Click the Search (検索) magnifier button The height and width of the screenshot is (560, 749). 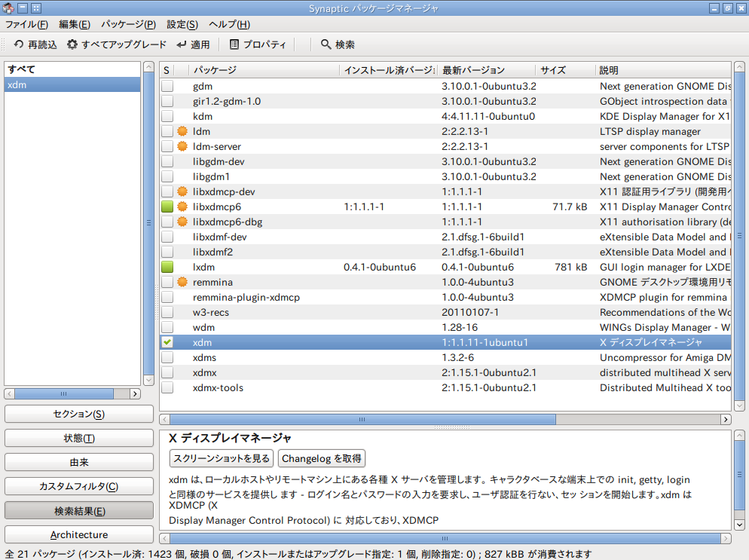338,44
